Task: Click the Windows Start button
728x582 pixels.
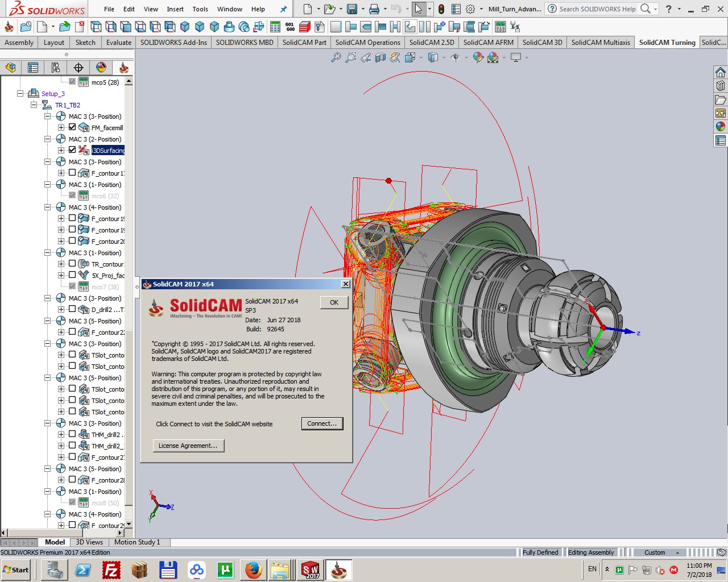Action: [16, 569]
